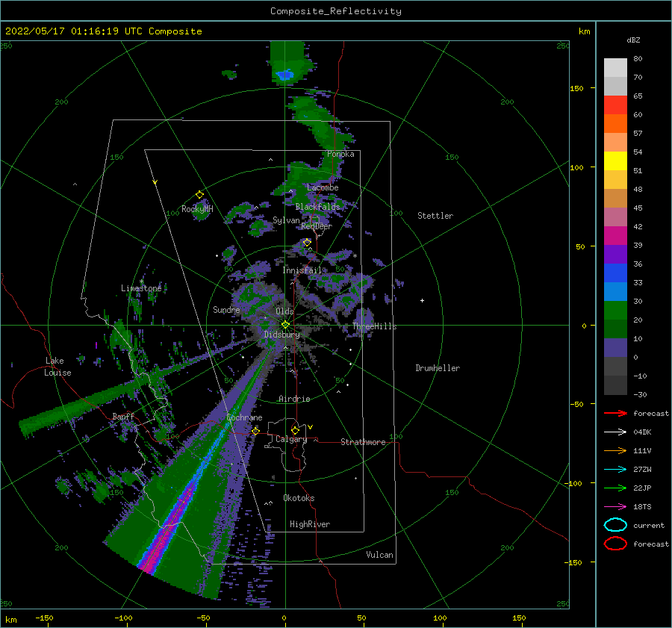Image resolution: width=672 pixels, height=628 pixels.
Task: Click the -30 value at the legend bottom
Action: click(x=640, y=394)
